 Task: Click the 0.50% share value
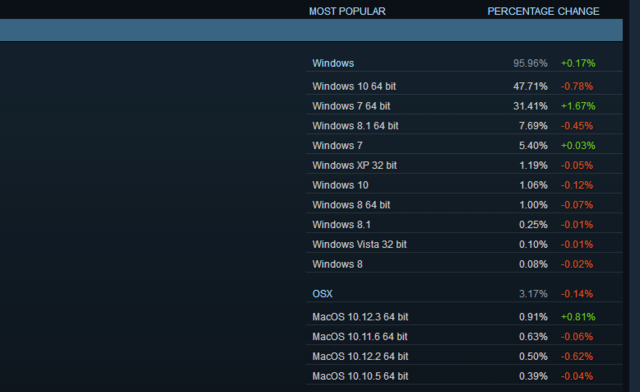click(533, 356)
